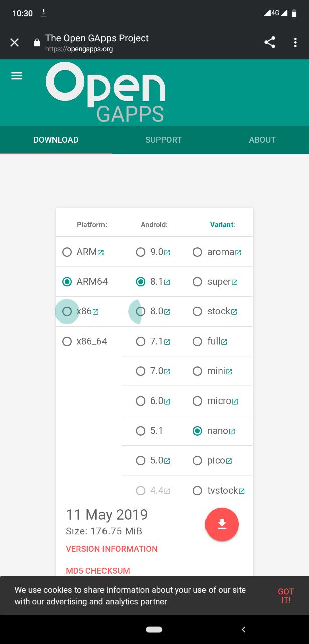Open the hamburger navigation menu

pos(17,76)
